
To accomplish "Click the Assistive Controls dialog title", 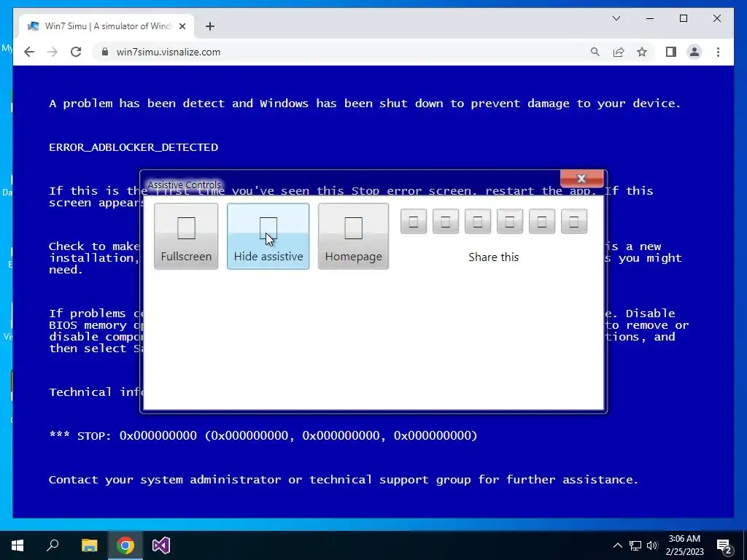I will 185,184.
